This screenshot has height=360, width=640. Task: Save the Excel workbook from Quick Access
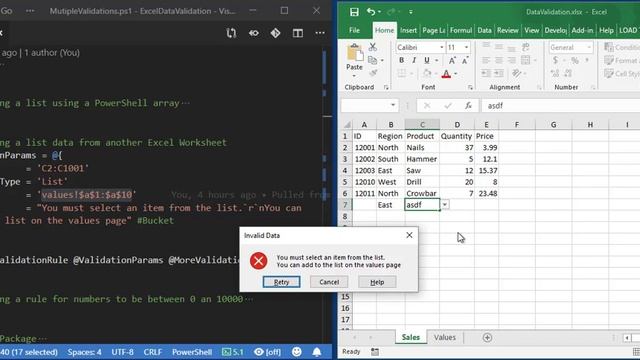click(x=354, y=12)
